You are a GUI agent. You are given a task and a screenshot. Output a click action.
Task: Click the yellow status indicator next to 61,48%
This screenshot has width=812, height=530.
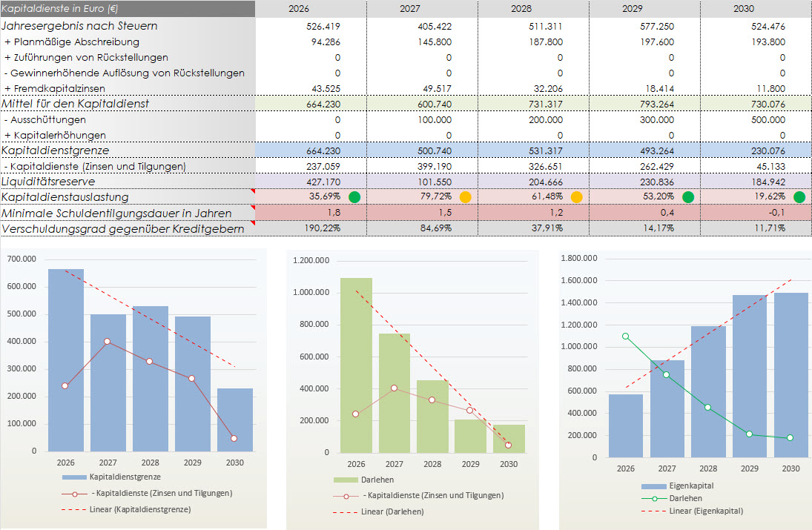[576, 197]
